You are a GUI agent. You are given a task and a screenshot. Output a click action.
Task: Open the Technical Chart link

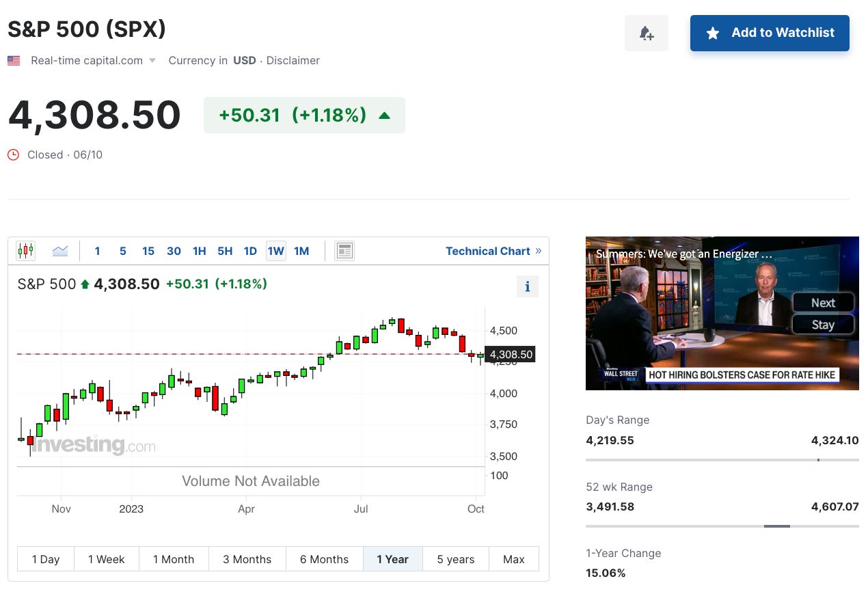point(493,251)
